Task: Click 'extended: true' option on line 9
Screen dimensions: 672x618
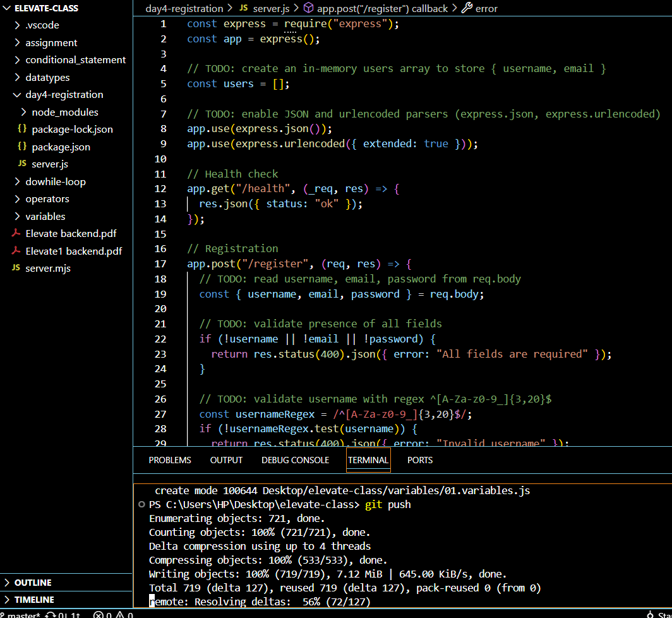Action: tap(405, 144)
